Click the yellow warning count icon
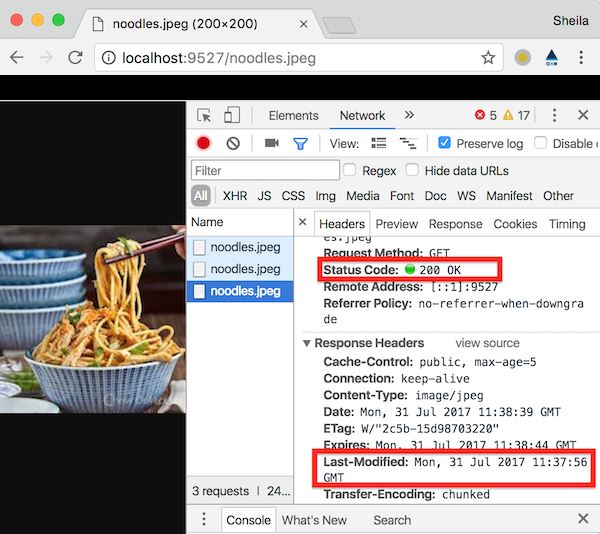Image resolution: width=600 pixels, height=534 pixels. [508, 115]
